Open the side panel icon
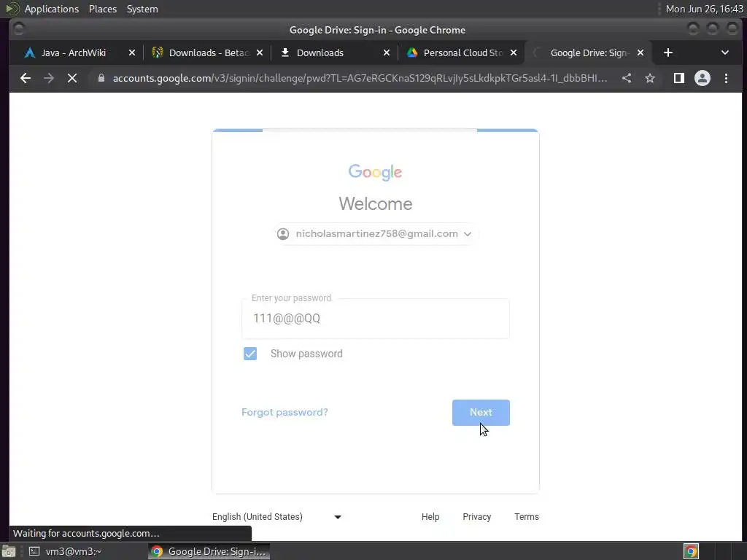 click(679, 78)
